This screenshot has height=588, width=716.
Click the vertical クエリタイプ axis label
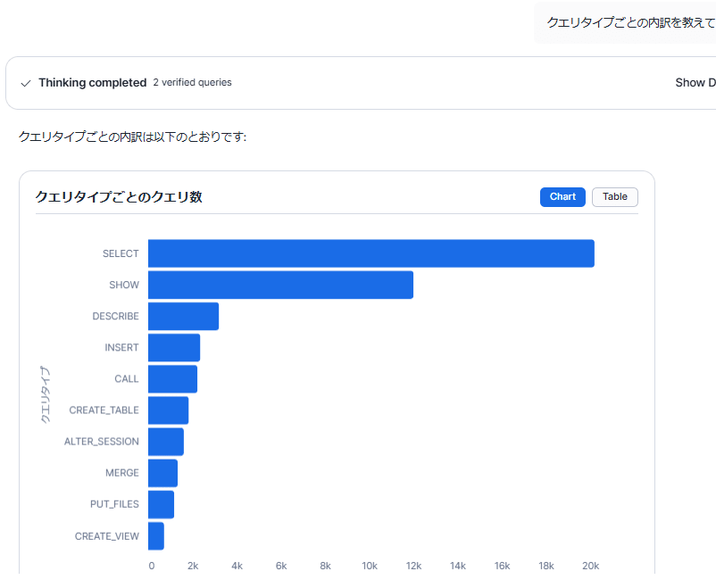click(46, 393)
